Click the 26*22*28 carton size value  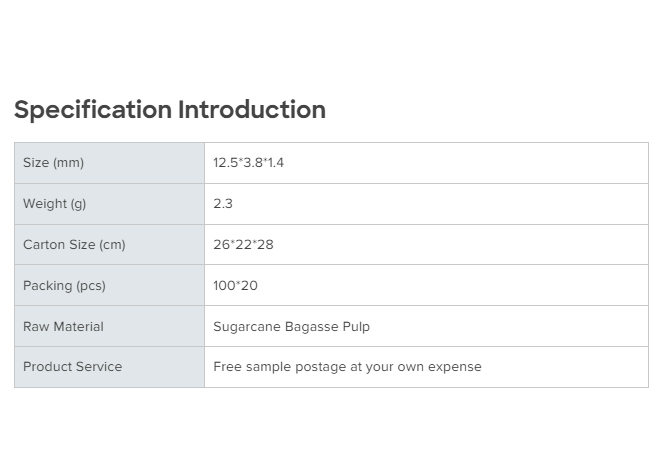coord(243,245)
